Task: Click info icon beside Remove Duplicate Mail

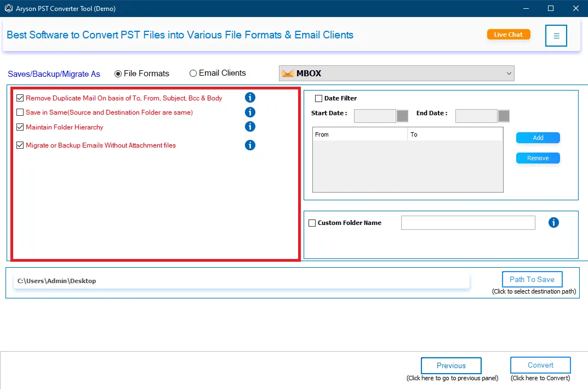Action: pyautogui.click(x=250, y=98)
